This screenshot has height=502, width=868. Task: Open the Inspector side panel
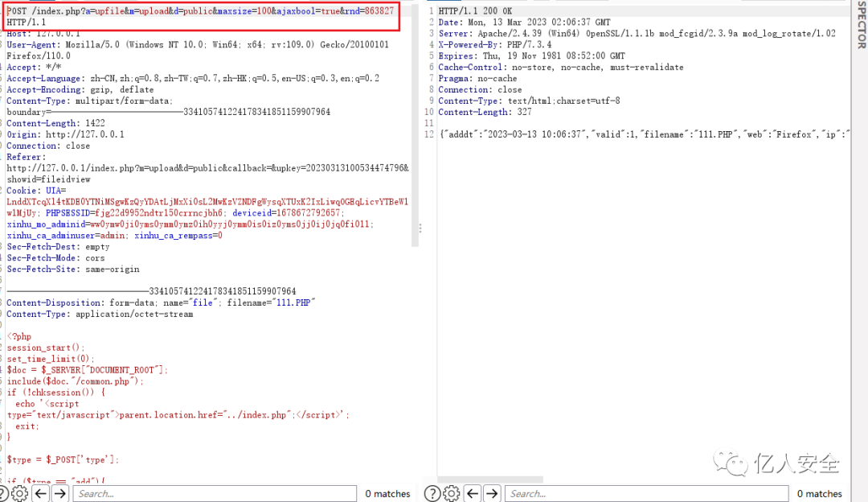(x=862, y=24)
